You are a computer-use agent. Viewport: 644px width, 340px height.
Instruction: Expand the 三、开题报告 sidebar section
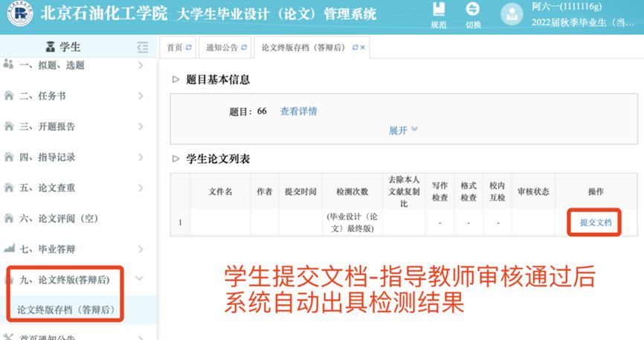tap(74, 126)
